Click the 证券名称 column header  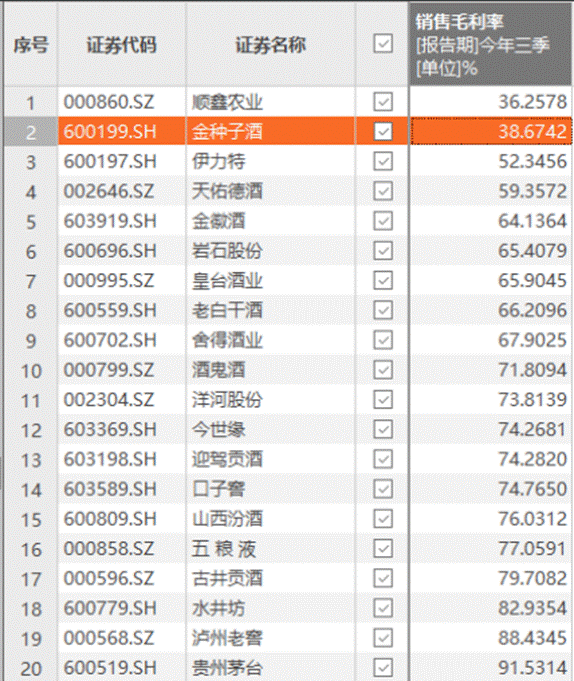pos(271,44)
